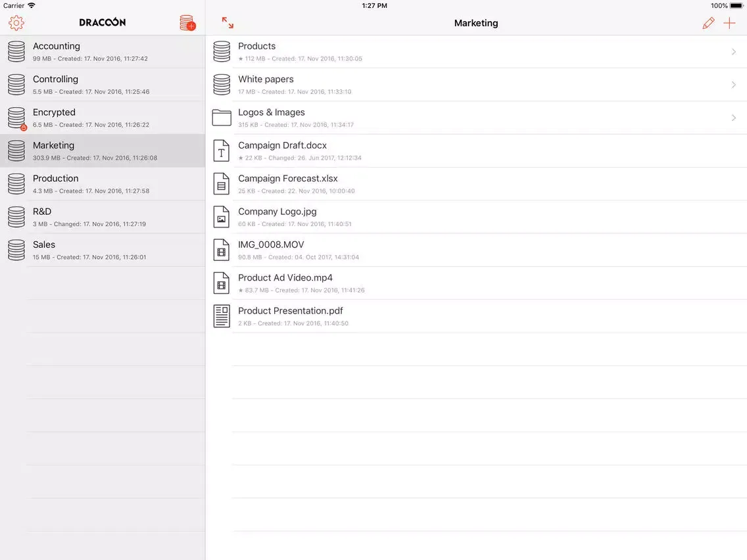Open the R&D data room
This screenshot has width=747, height=560.
point(103,217)
